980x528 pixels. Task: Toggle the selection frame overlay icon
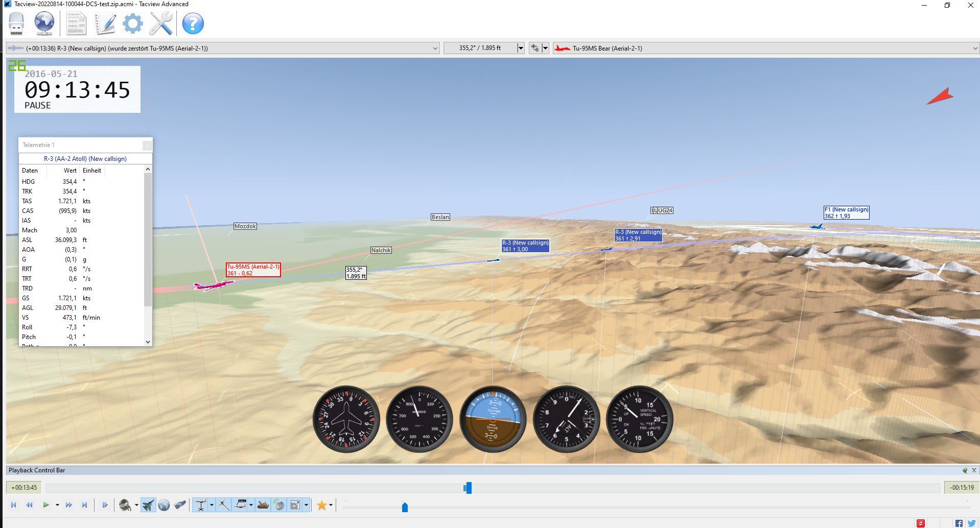tap(295, 505)
